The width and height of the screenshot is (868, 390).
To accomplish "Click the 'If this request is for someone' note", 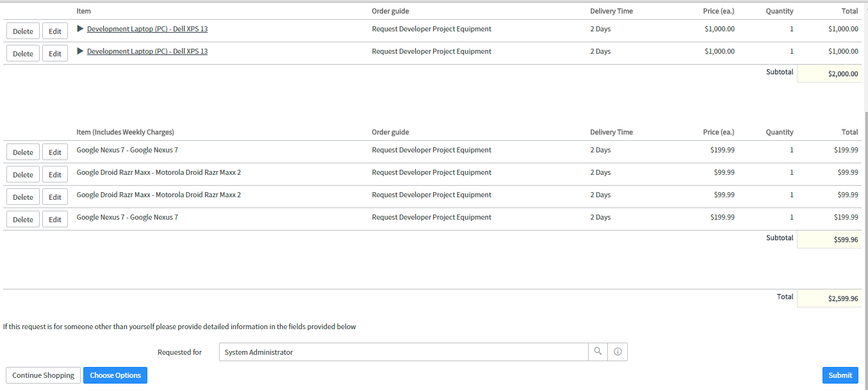I will coord(179,327).
